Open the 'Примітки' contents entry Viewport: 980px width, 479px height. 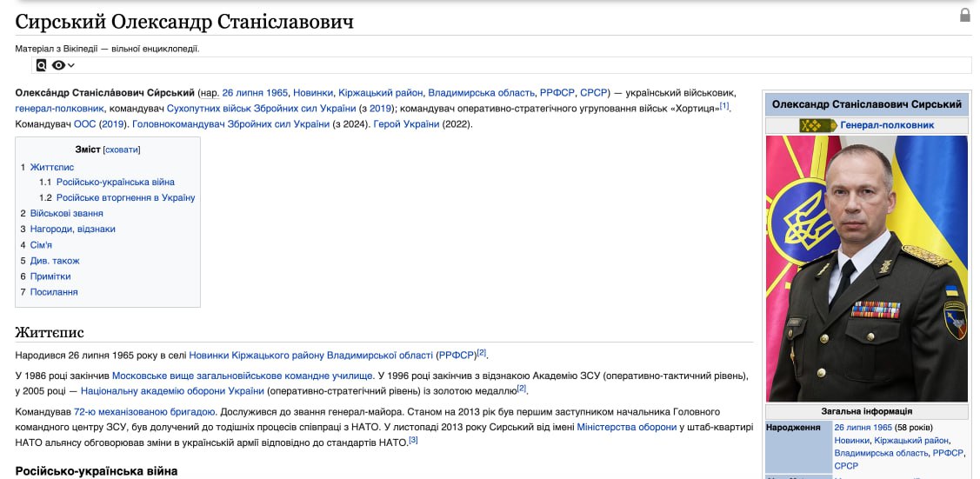pos(50,276)
